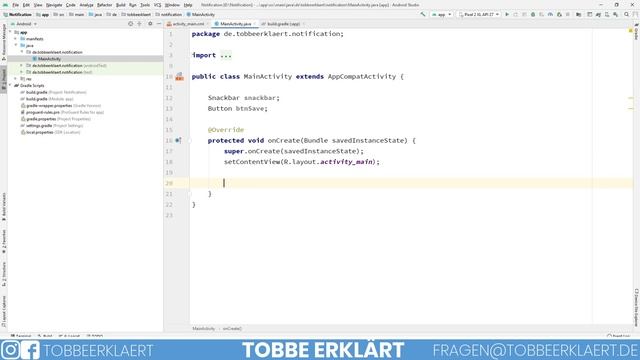
Task: Click the attach debugger toolbar icon
Action: click(x=559, y=14)
